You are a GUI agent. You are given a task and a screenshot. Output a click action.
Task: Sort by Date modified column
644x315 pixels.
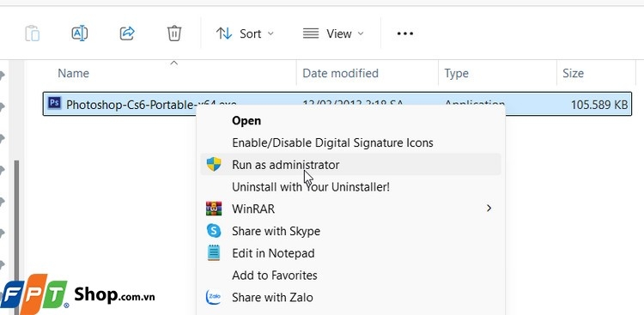pos(341,73)
